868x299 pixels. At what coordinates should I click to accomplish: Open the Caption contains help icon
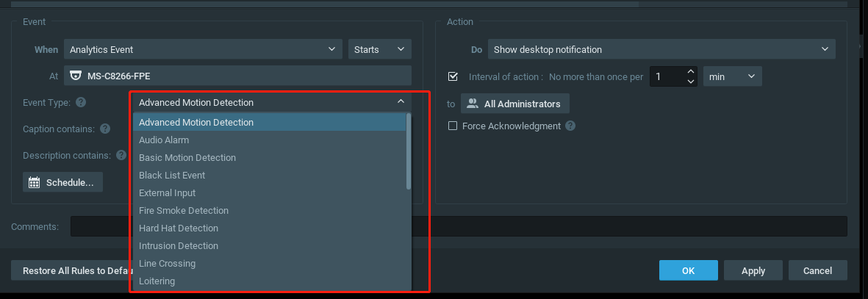point(105,129)
